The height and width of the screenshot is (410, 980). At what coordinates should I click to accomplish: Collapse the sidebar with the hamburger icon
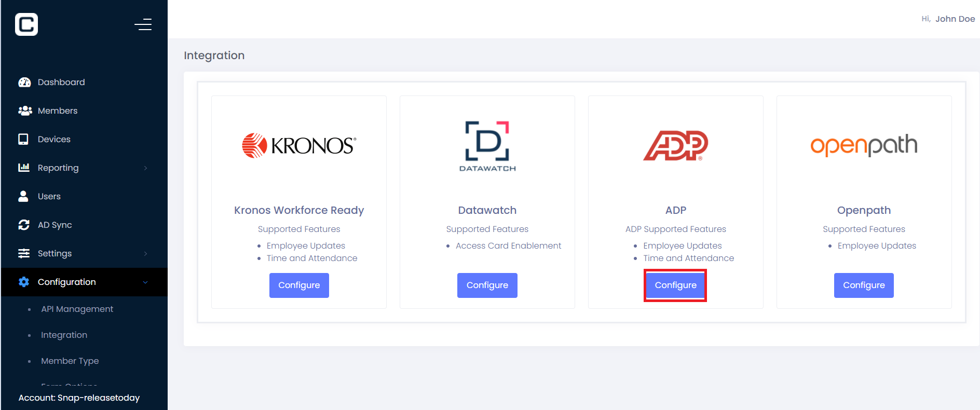point(143,24)
